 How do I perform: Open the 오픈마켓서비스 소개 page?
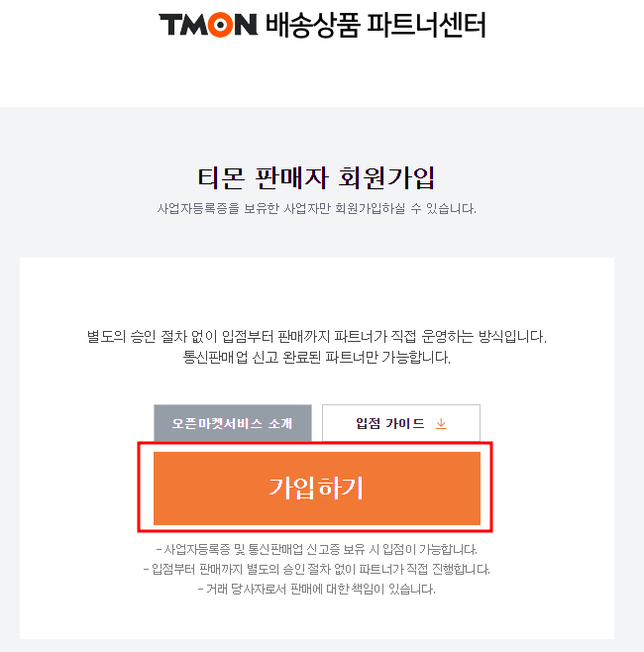(x=233, y=423)
